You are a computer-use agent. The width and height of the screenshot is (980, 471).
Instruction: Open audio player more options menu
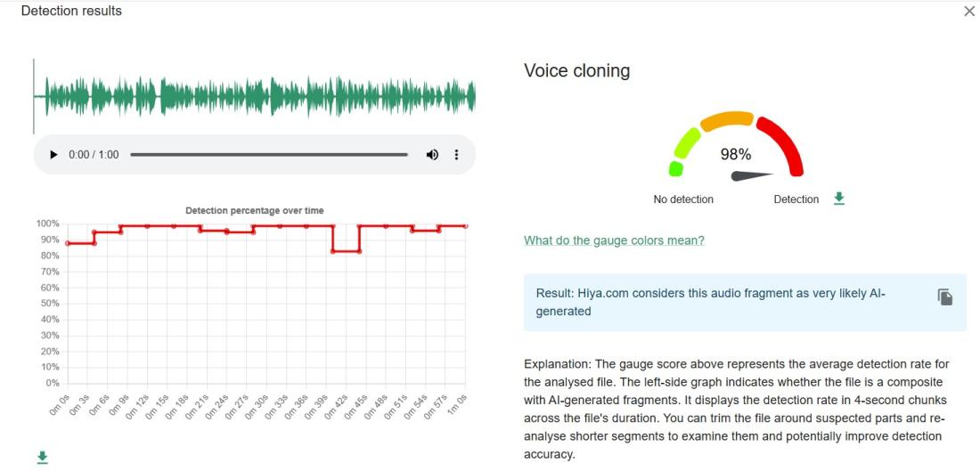pyautogui.click(x=457, y=155)
